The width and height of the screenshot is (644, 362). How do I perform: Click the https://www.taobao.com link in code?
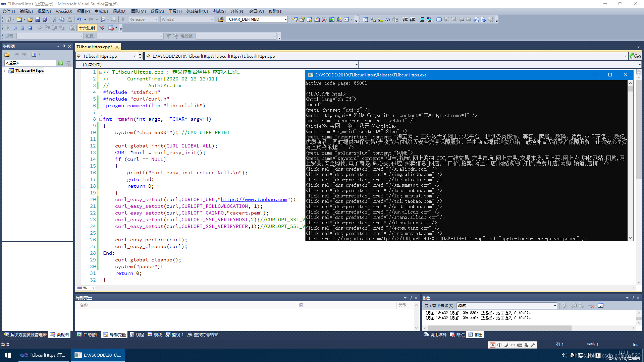[254, 200]
